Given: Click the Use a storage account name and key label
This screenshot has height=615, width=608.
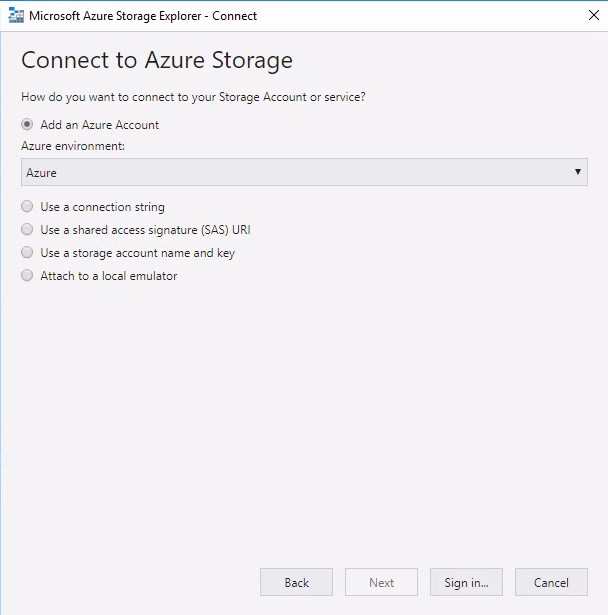Looking at the screenshot, I should (x=138, y=253).
